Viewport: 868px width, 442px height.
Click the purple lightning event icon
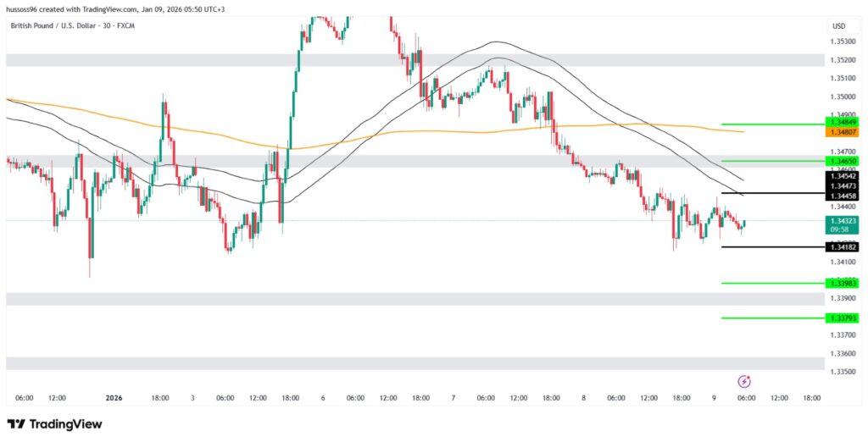tap(744, 381)
